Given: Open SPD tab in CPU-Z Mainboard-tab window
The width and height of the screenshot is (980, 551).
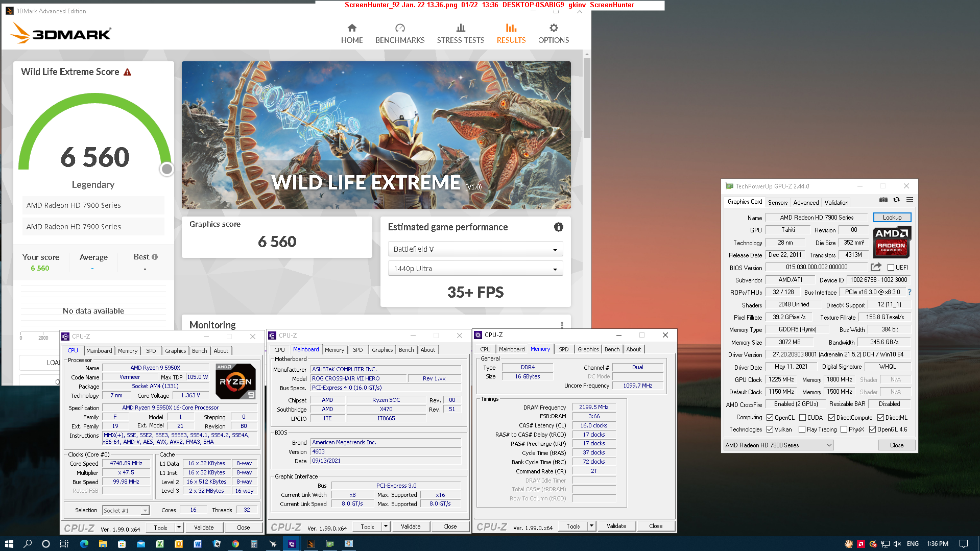Looking at the screenshot, I should pos(358,350).
